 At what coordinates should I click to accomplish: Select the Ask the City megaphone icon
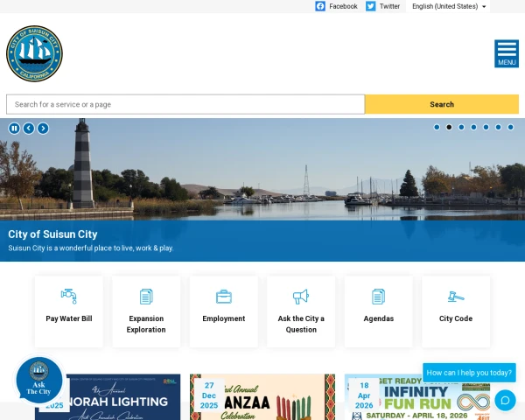301,296
